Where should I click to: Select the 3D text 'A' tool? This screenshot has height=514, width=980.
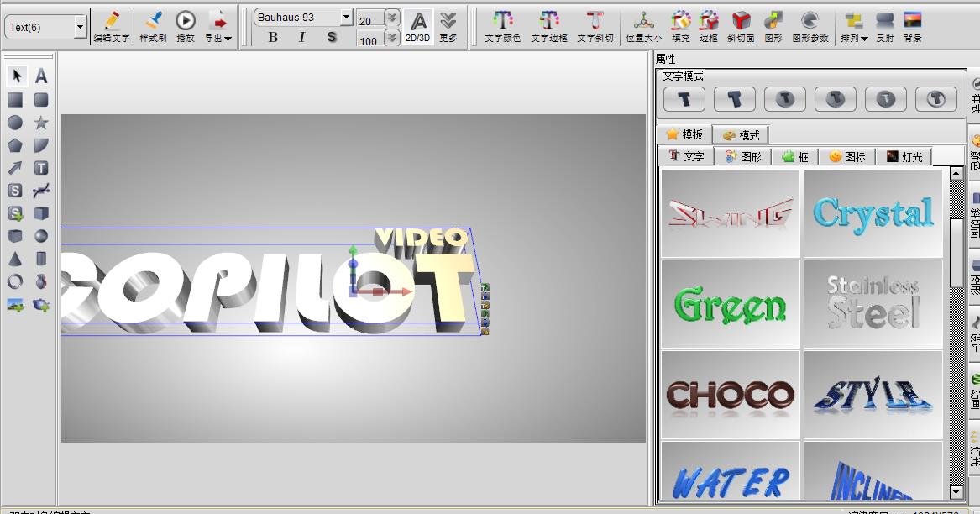point(41,76)
